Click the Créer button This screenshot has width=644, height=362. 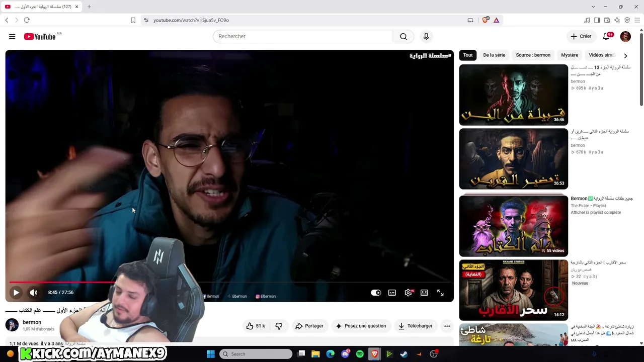[x=581, y=36]
